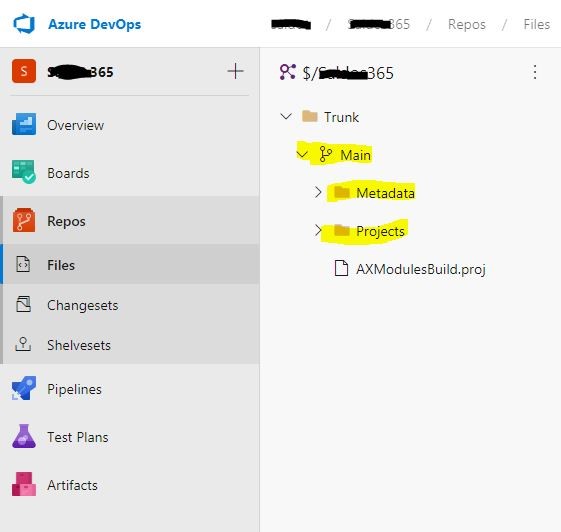Click the Azure DevOps logo icon

point(24,24)
